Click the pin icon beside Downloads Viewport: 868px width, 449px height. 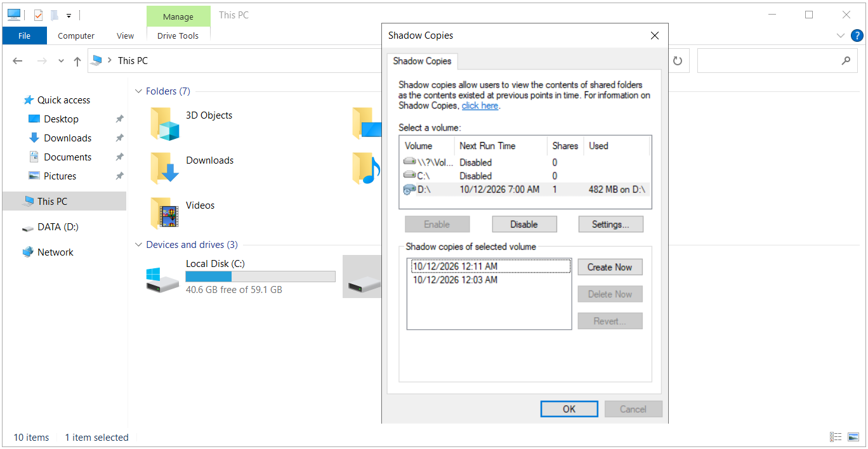point(119,138)
